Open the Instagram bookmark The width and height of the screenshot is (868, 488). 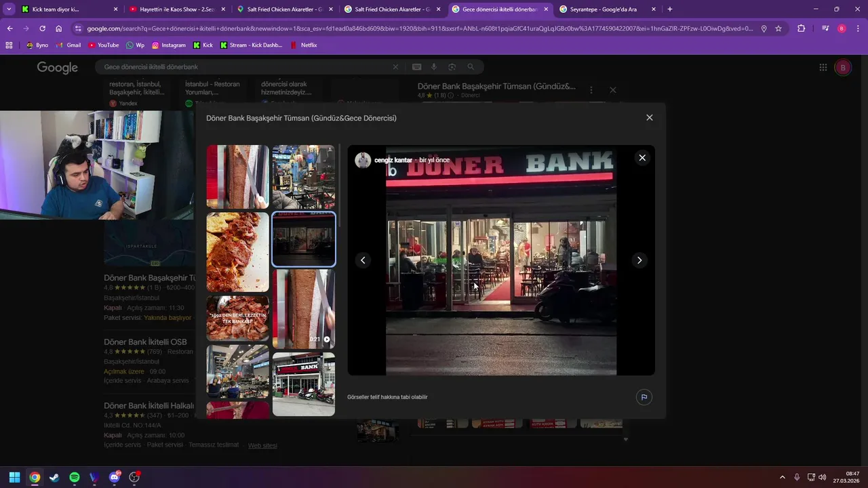click(x=169, y=45)
